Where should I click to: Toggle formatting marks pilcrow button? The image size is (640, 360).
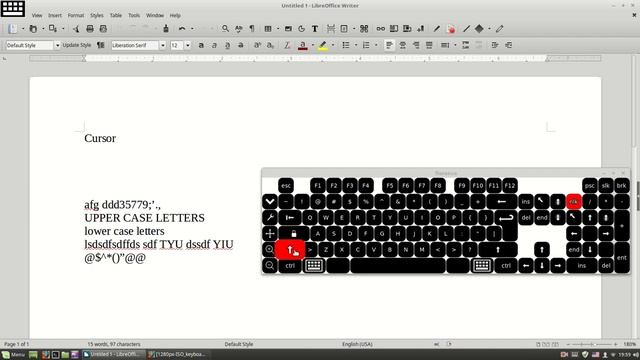pos(252,29)
